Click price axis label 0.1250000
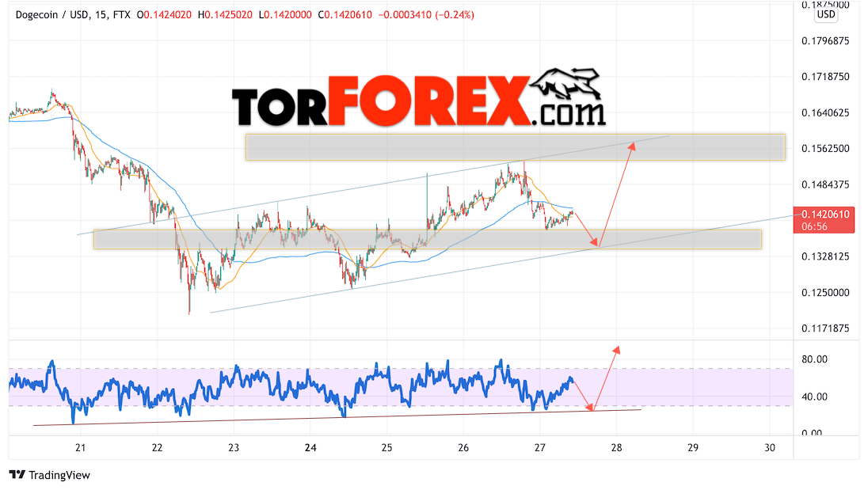Screen dimensions: 868x490 coord(824,293)
